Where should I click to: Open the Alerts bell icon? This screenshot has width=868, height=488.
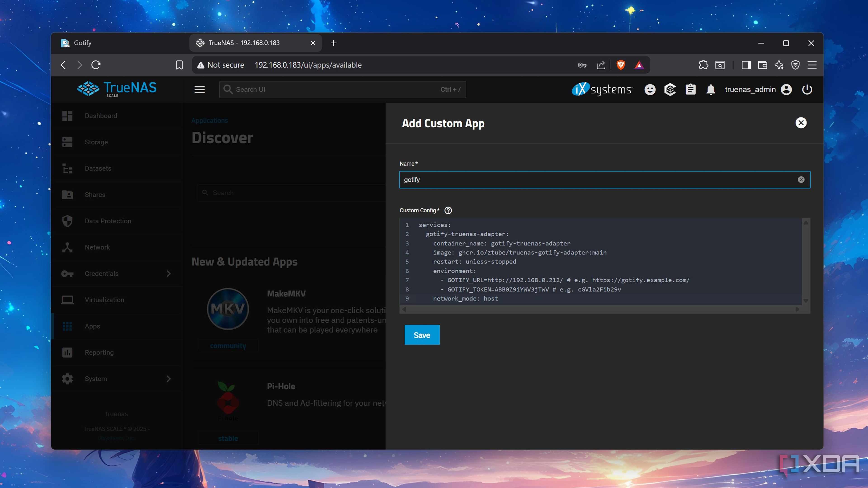711,90
